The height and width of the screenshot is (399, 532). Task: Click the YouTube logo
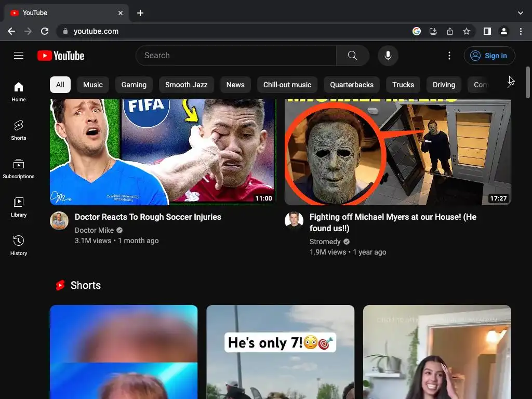coord(61,56)
